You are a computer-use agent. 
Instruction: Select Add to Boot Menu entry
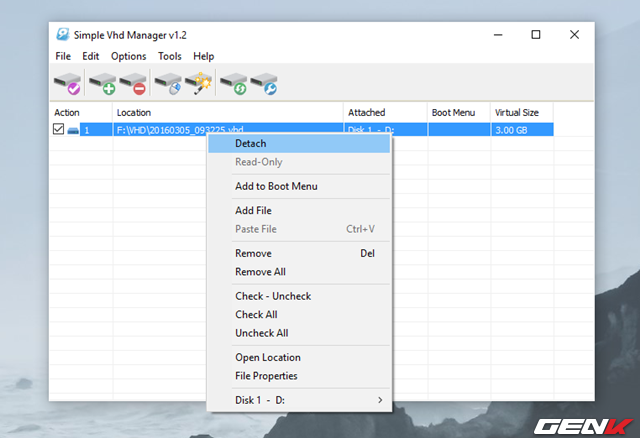(x=299, y=186)
